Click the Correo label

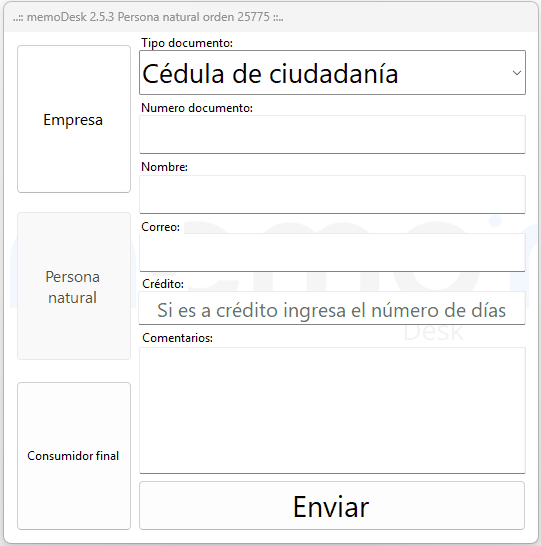160,227
